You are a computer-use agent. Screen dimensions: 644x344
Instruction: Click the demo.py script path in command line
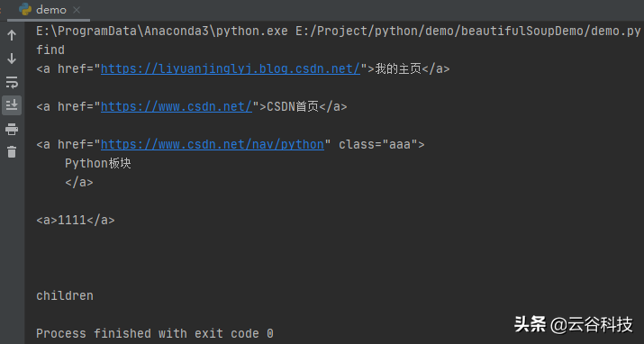(x=467, y=31)
